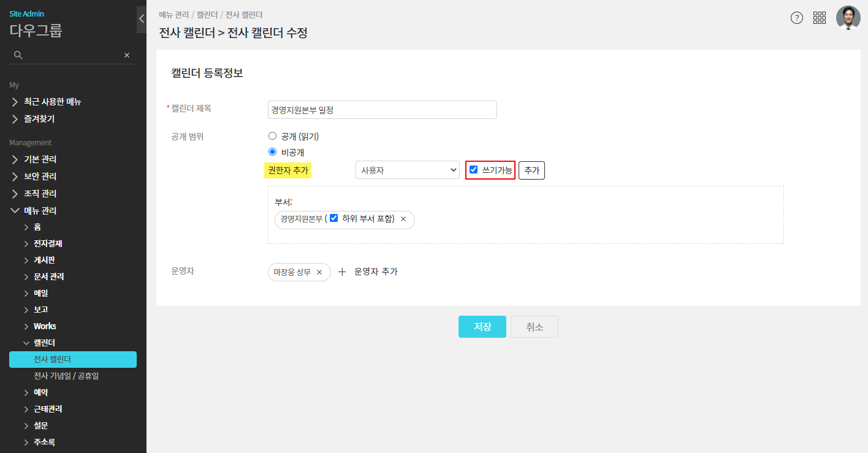Open the 사용자 dropdown
Screen dimensions: 868x453
407,170
